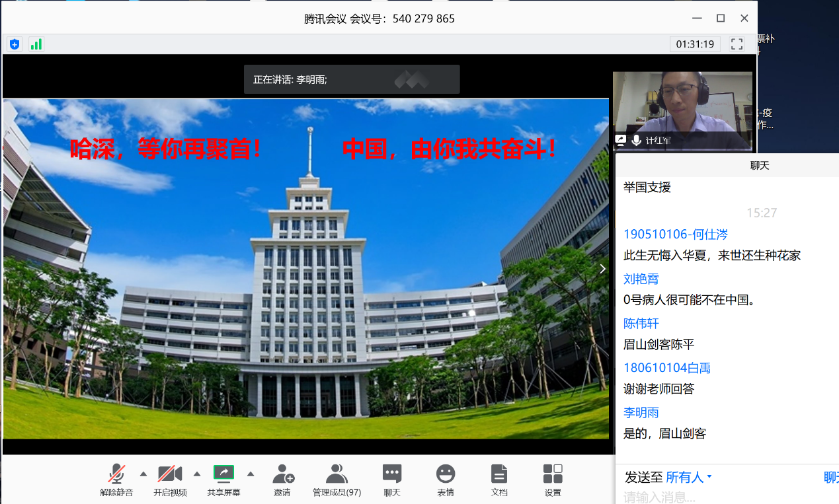Toggle fullscreen mode top right
839x504 pixels.
click(737, 44)
